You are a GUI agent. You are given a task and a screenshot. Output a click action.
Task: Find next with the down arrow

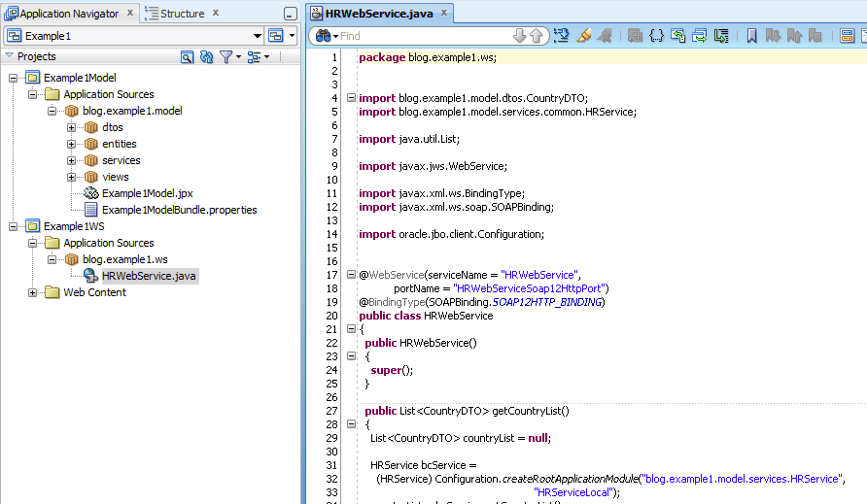519,36
